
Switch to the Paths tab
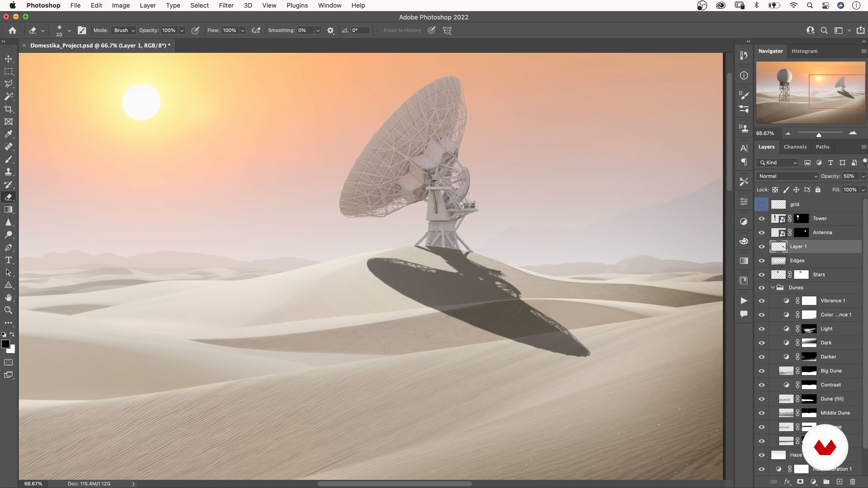coord(823,147)
